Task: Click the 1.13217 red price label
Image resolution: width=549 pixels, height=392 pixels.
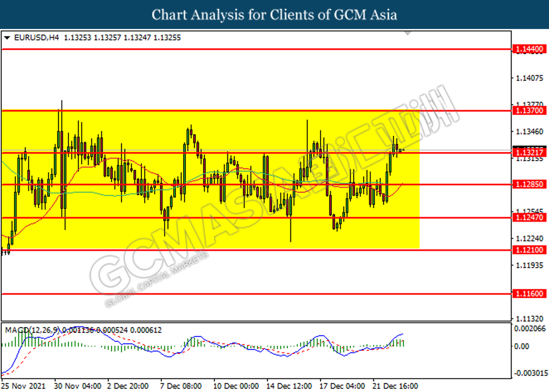Action: (x=529, y=152)
